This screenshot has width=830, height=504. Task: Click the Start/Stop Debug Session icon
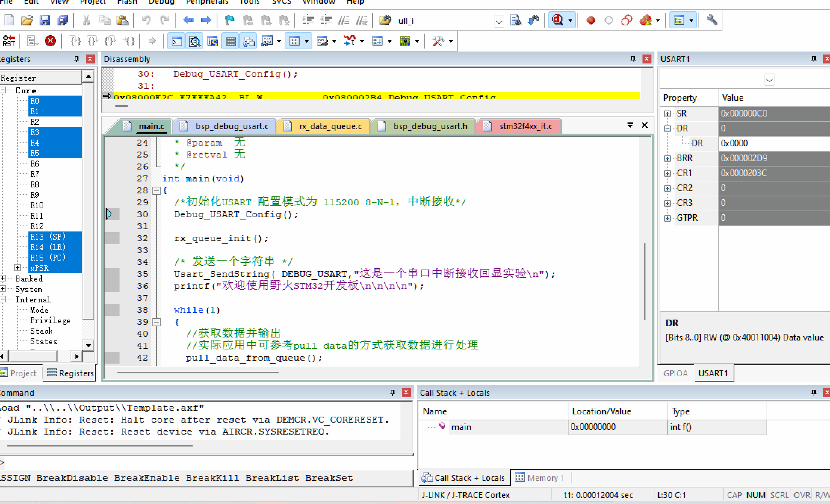(558, 20)
